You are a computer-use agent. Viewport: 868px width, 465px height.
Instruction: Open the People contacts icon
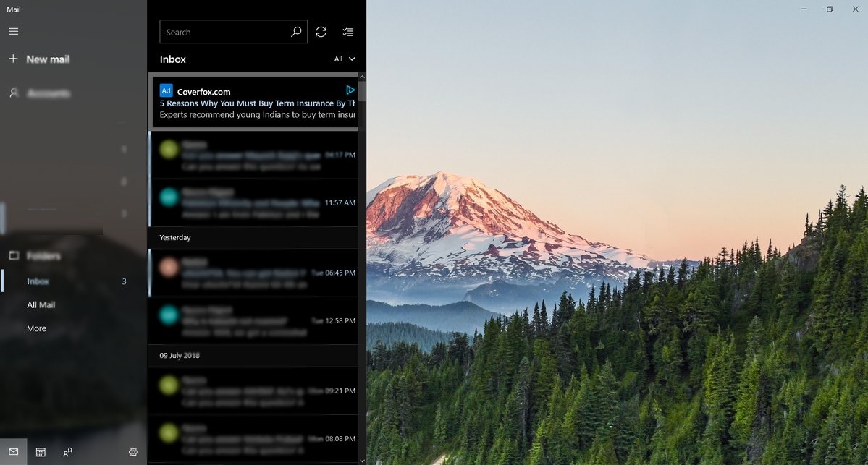coord(67,452)
